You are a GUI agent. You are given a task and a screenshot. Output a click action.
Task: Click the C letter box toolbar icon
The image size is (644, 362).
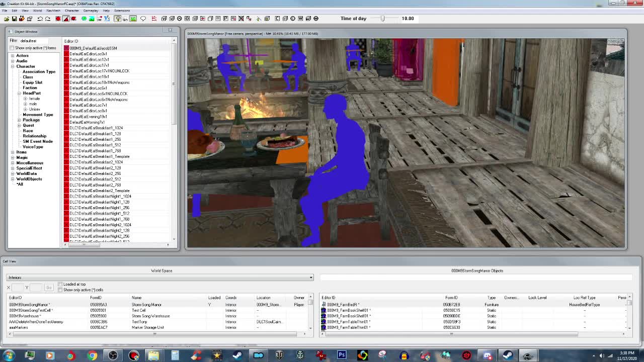tap(277, 19)
